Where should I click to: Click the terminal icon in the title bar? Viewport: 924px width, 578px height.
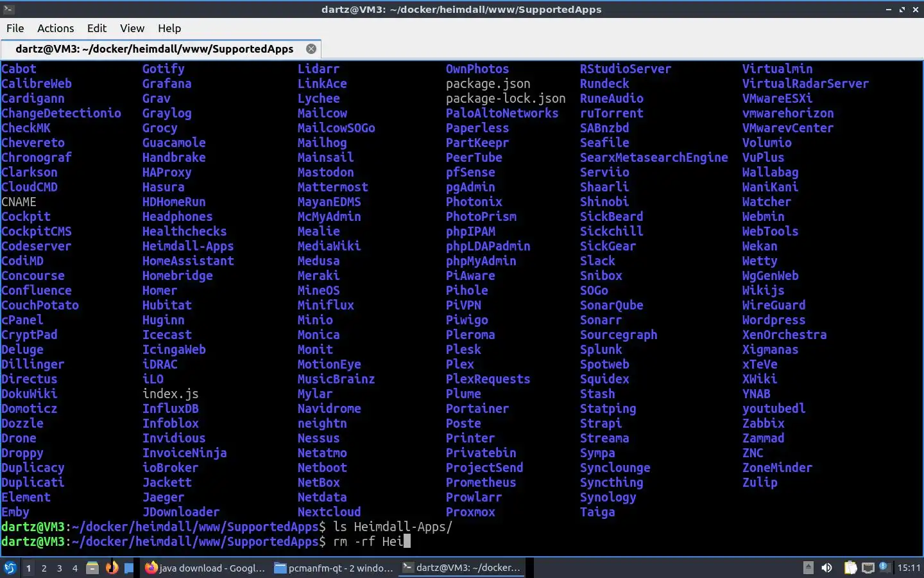point(8,9)
